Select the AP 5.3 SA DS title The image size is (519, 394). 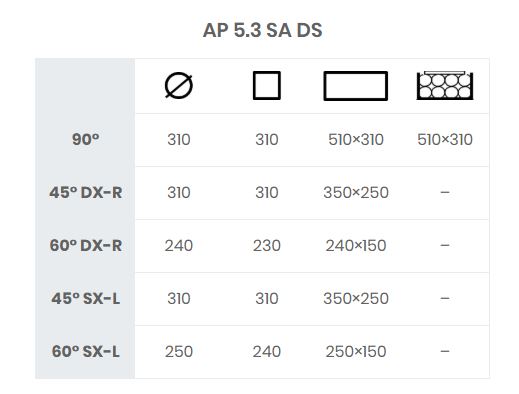(263, 30)
